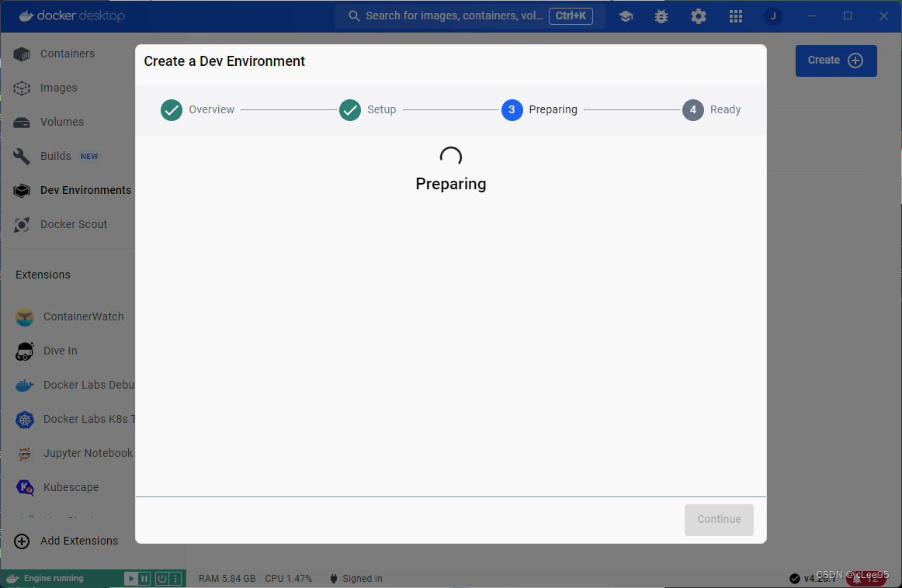The height and width of the screenshot is (588, 902).
Task: Click the Create button
Action: [x=836, y=61]
